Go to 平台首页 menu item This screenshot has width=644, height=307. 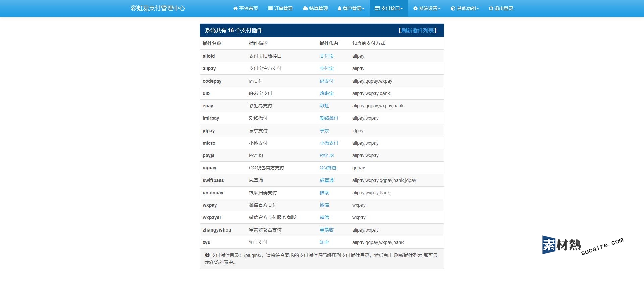(x=246, y=8)
